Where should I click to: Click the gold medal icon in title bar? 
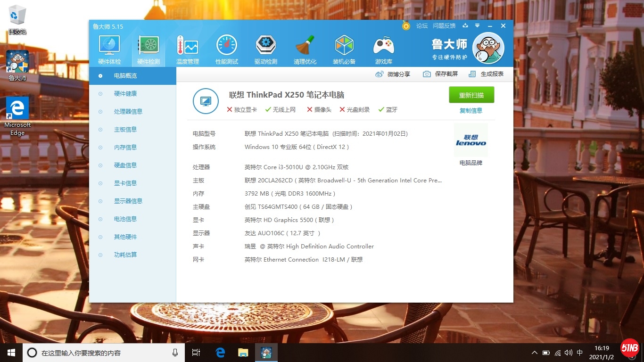point(406,26)
